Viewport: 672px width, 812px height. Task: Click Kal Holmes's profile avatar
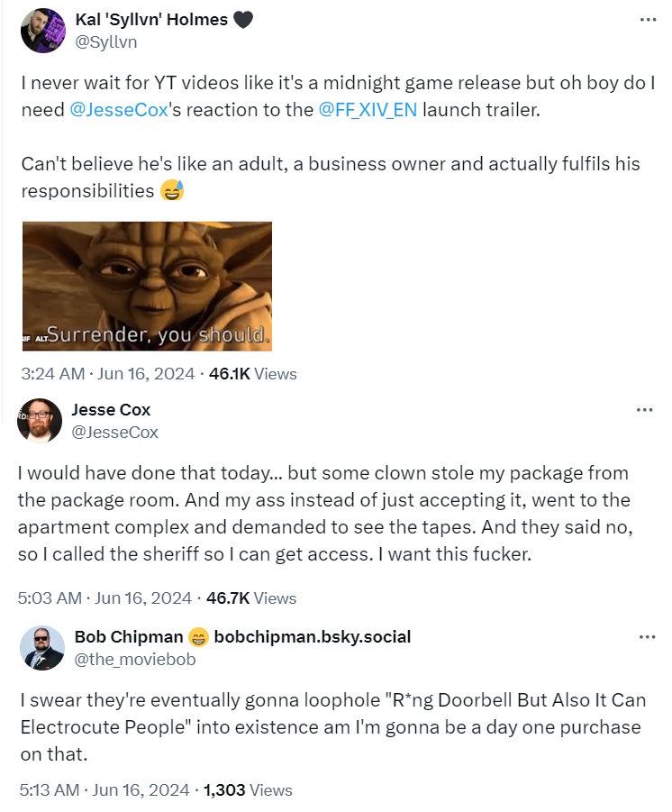[x=42, y=31]
